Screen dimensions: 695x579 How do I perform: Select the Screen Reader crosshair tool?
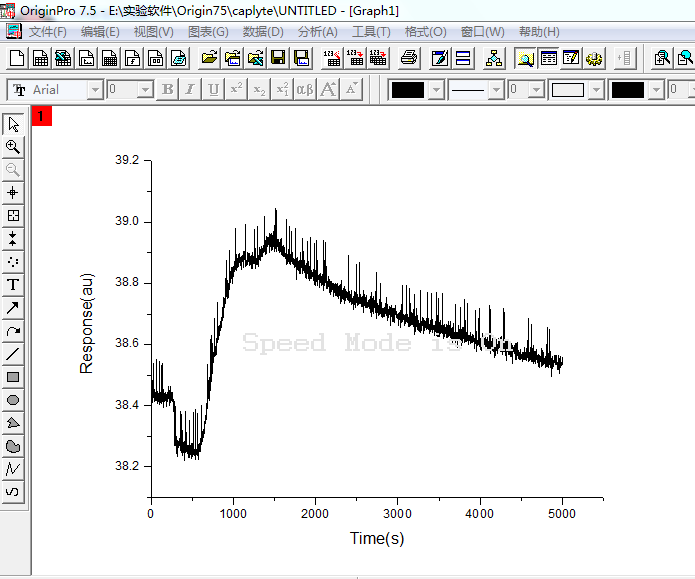(x=13, y=192)
